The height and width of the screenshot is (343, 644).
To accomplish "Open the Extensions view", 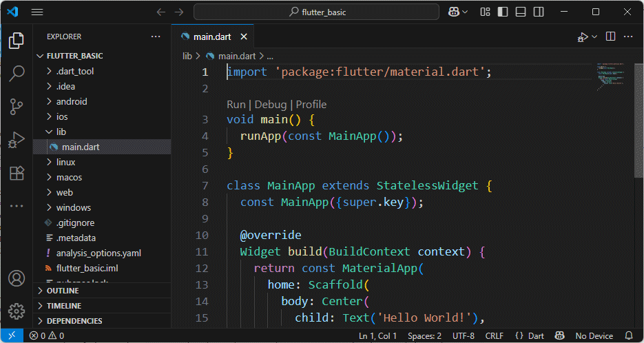I will pyautogui.click(x=17, y=174).
